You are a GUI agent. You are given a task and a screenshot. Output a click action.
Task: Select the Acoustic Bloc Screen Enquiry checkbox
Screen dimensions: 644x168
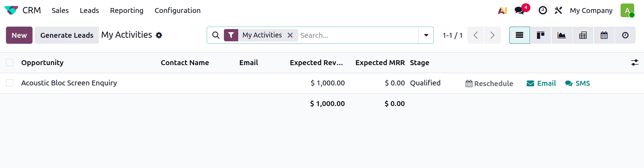pyautogui.click(x=10, y=83)
